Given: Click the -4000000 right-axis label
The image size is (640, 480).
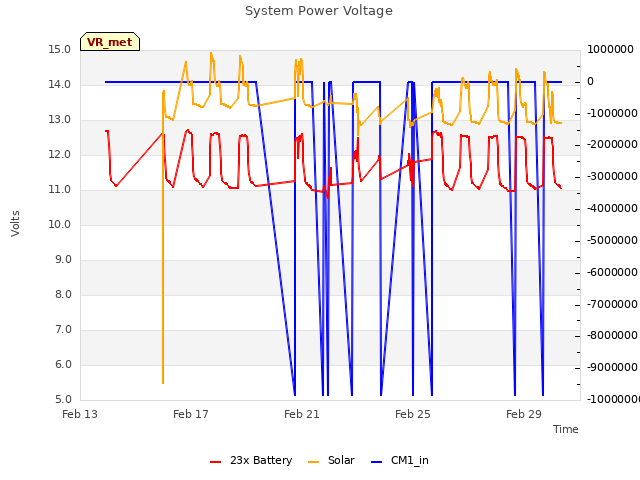Looking at the screenshot, I should [x=612, y=209].
